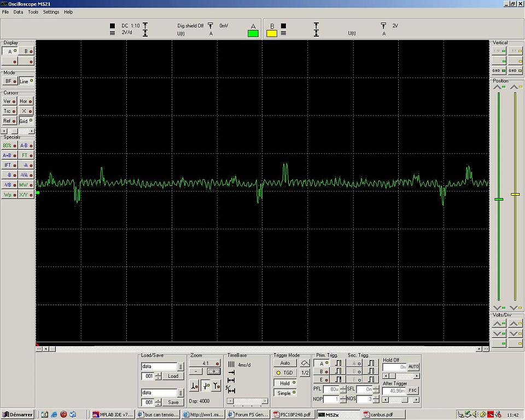Toggle the Grid display
Screen dimensions: 525x420
point(26,121)
